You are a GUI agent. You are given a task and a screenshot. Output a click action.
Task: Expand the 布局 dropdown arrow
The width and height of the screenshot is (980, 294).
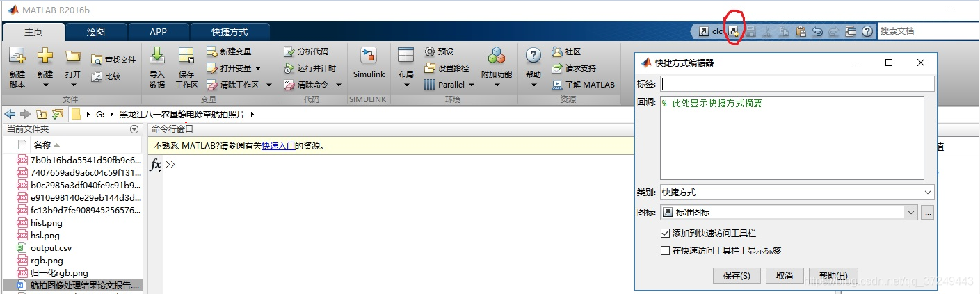(x=405, y=85)
